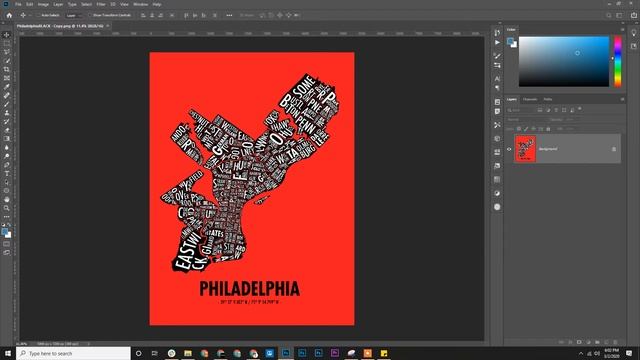
Task: Select the Hand tool
Action: (7, 200)
